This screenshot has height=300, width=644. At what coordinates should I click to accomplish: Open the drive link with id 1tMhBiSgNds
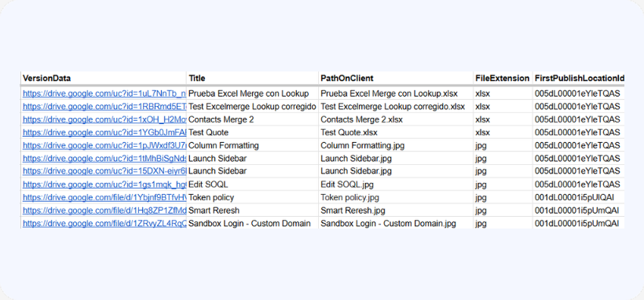coord(104,158)
